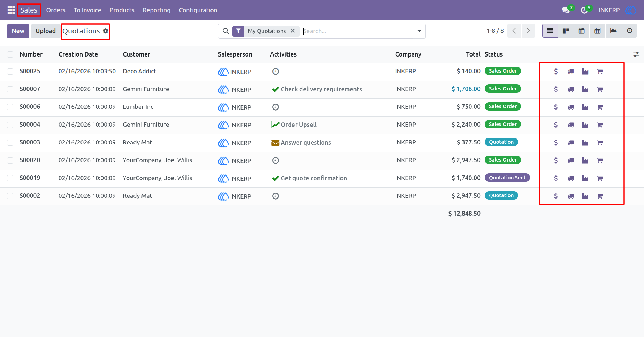Open the To Invoice menu
The height and width of the screenshot is (337, 644).
(x=87, y=10)
